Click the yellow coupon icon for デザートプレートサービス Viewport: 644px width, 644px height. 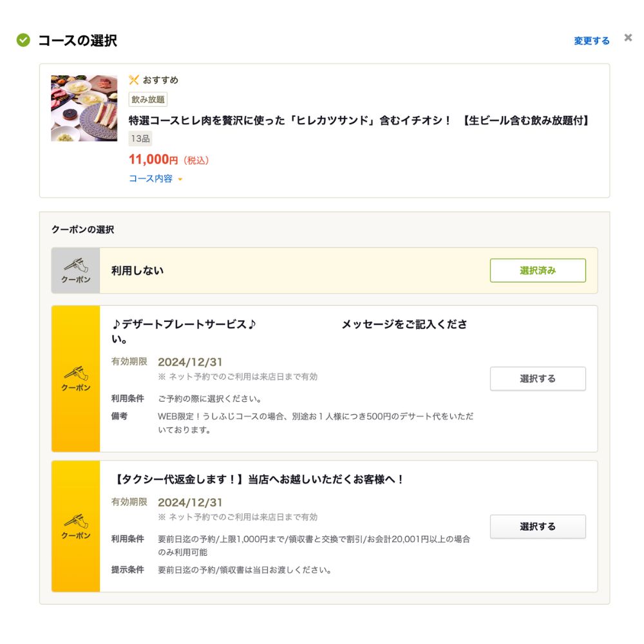76,379
